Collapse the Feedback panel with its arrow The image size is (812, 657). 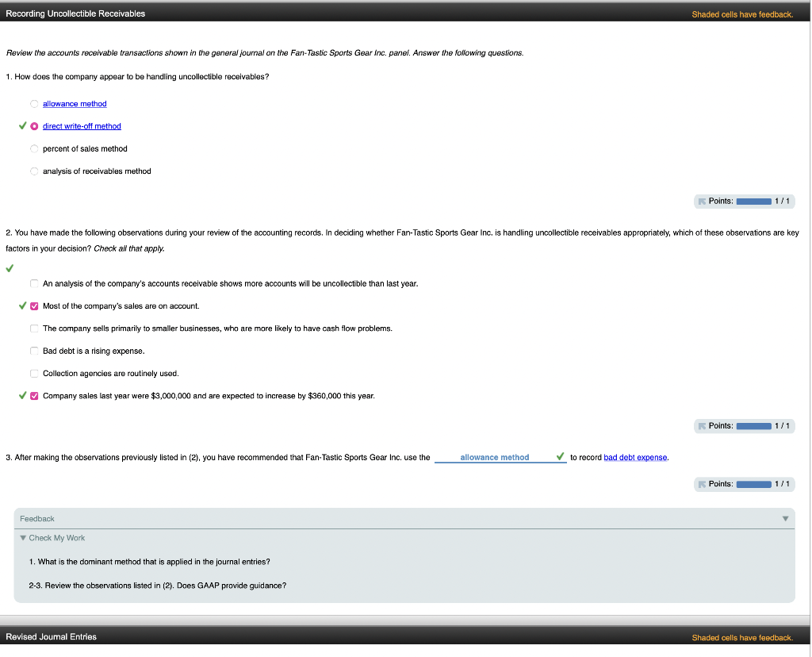point(786,519)
